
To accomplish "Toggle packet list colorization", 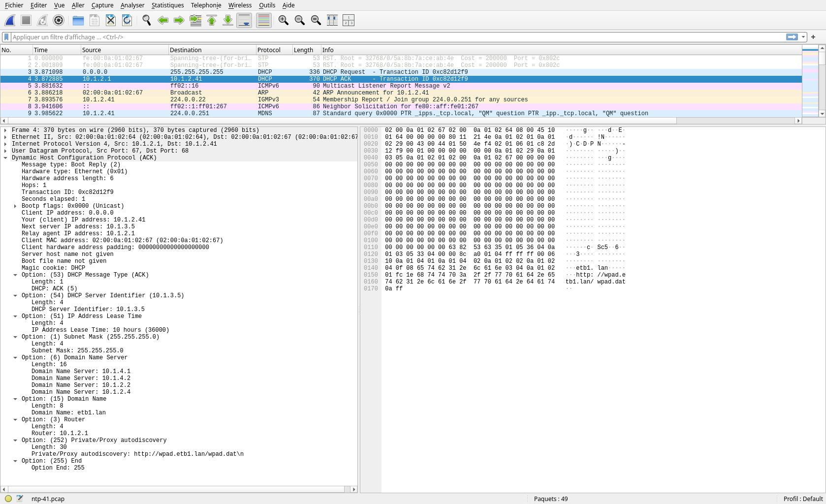I will coord(264,20).
